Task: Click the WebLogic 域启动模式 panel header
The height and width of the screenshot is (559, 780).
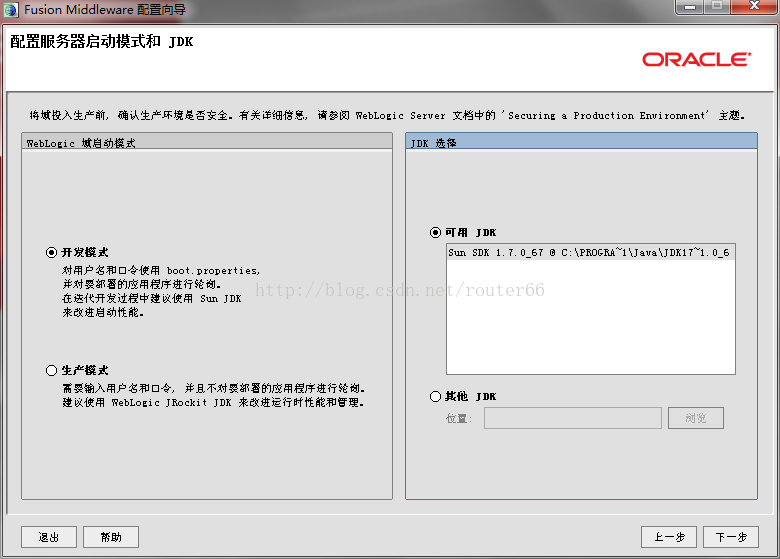Action: pos(207,141)
